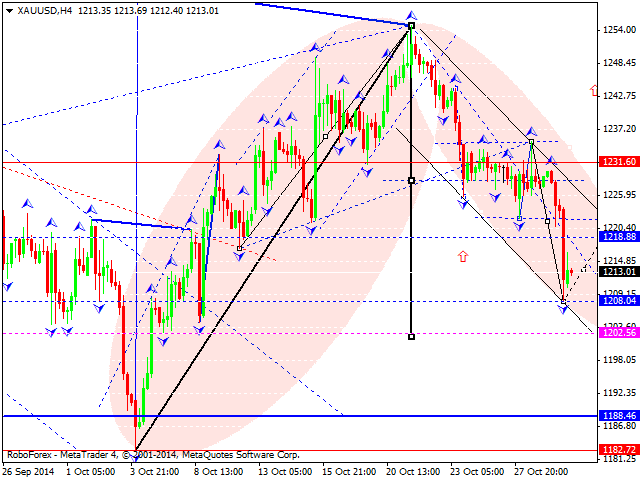Select the handle at the 13 Oct swing low
Image resolution: width=640 pixels, height=480 pixels.
(239, 248)
